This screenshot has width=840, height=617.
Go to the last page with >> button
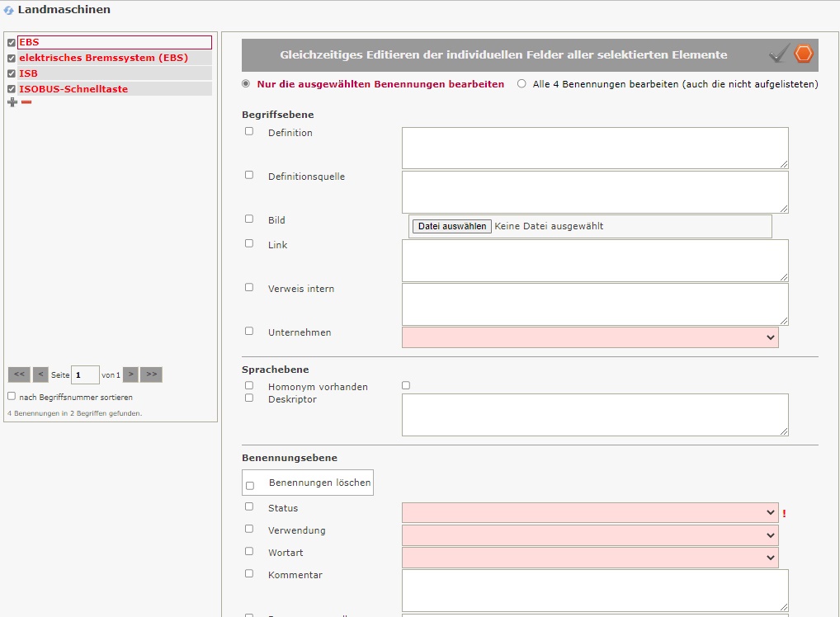click(x=151, y=374)
